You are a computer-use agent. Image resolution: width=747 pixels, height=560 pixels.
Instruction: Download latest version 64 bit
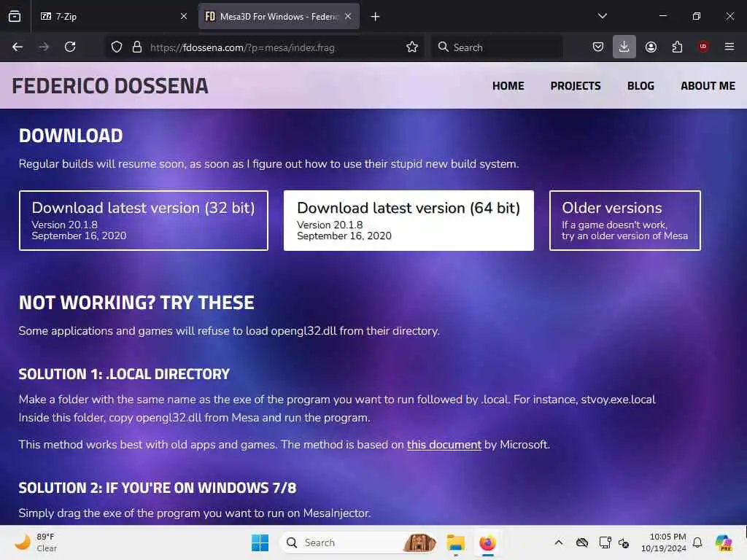coord(409,220)
